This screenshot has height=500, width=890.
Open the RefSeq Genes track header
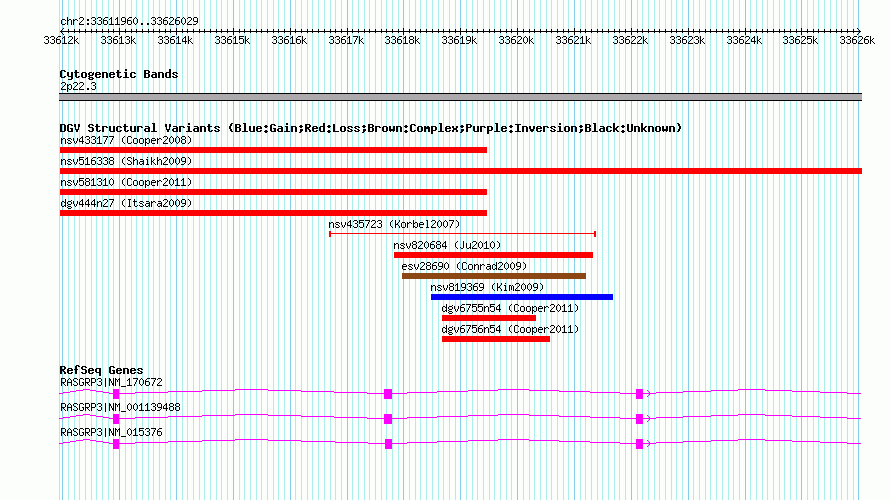101,370
